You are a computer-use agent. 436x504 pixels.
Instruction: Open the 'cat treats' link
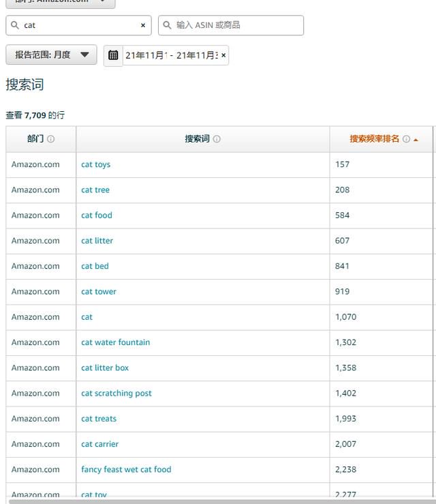point(99,419)
